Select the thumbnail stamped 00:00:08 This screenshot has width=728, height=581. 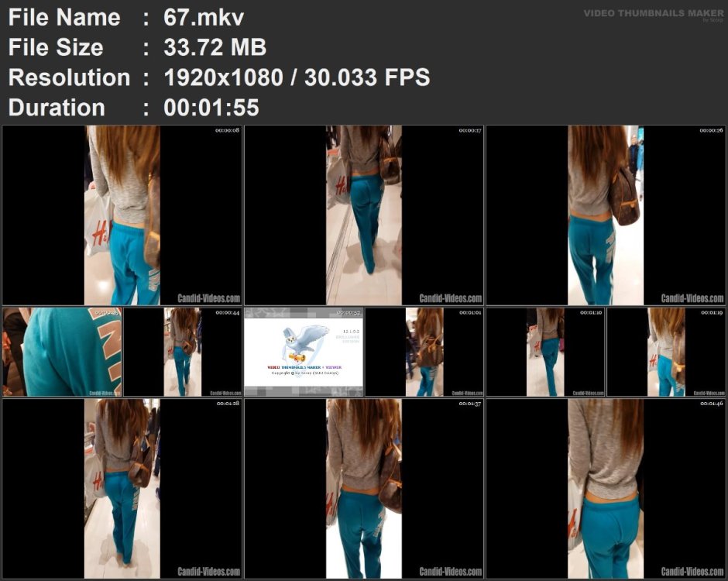pos(122,215)
